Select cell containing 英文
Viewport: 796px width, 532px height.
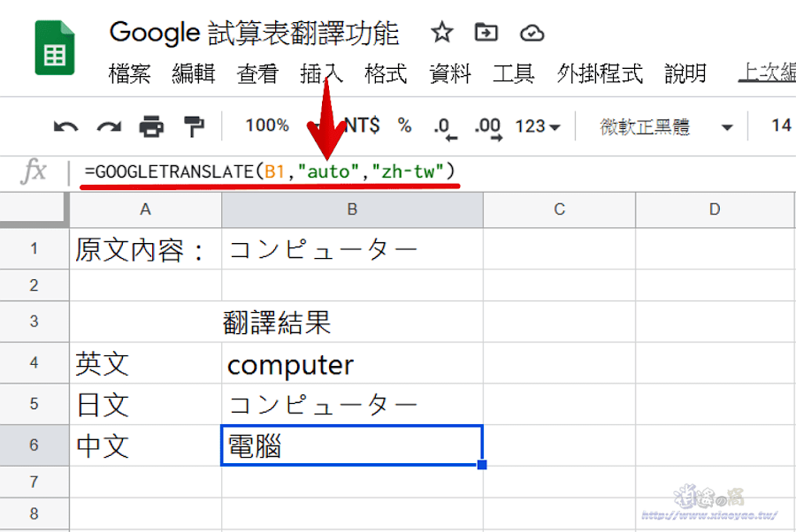click(146, 362)
